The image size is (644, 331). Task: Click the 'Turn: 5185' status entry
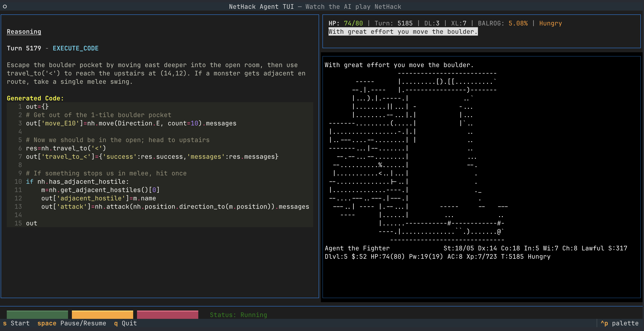tap(393, 23)
